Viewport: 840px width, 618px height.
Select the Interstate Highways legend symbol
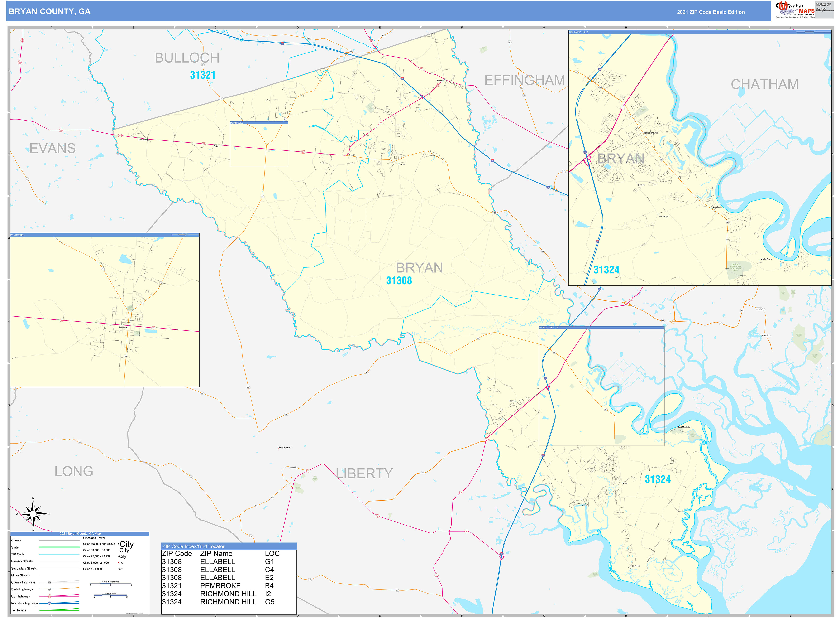49,604
